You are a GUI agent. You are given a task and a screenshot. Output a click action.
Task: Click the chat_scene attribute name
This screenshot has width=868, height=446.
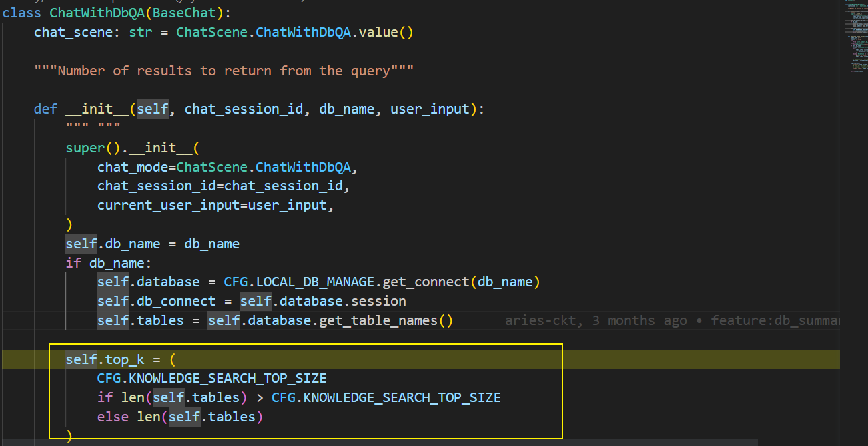tap(73, 31)
